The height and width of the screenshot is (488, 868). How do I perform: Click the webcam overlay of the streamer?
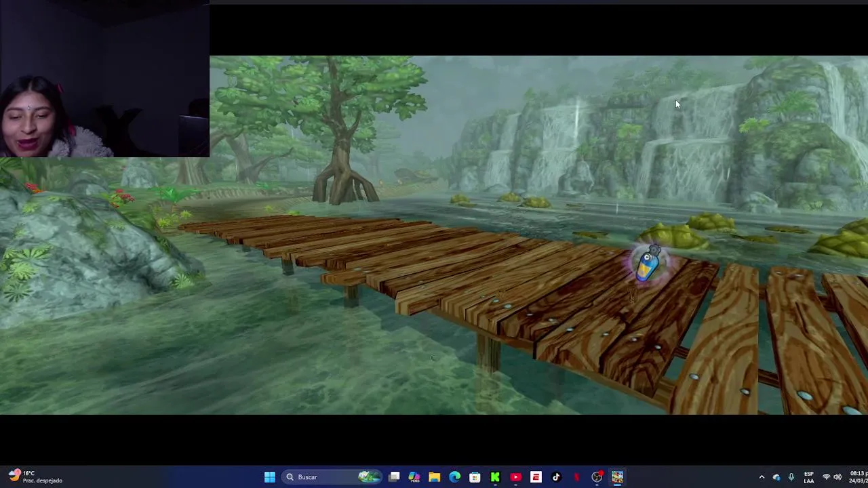pyautogui.click(x=104, y=79)
